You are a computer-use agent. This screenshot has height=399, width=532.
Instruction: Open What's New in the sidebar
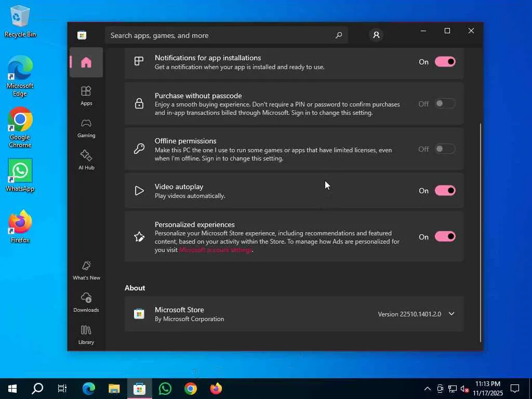coord(86,270)
